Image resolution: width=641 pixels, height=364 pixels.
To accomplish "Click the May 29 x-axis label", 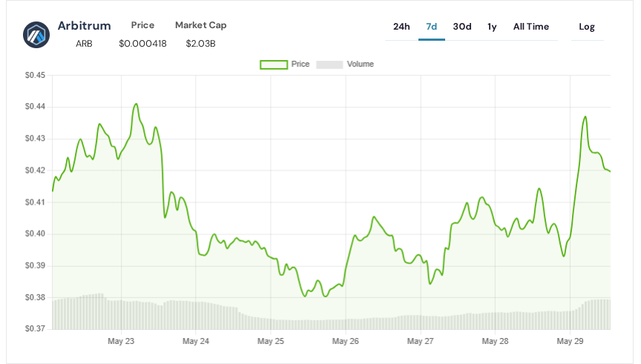I will tap(571, 341).
